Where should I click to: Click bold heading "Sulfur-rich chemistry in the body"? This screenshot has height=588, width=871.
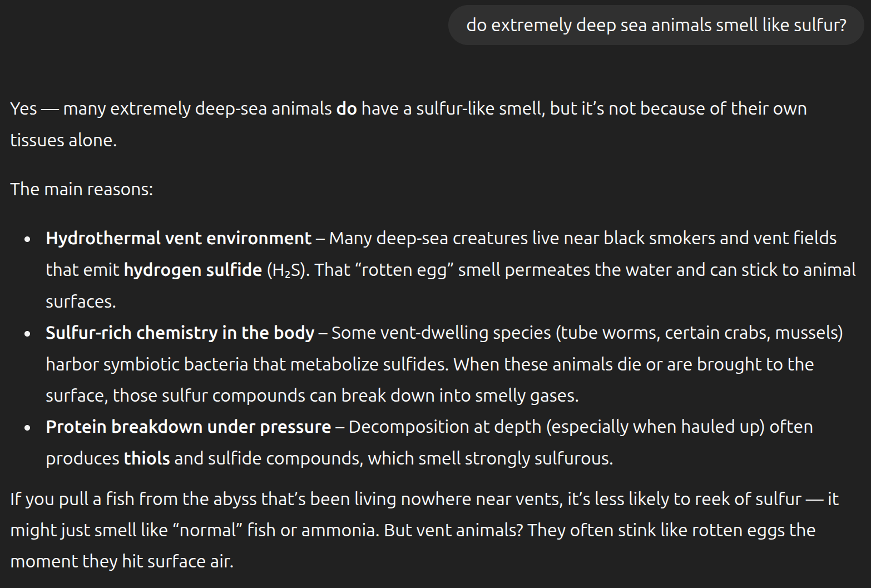click(x=180, y=333)
